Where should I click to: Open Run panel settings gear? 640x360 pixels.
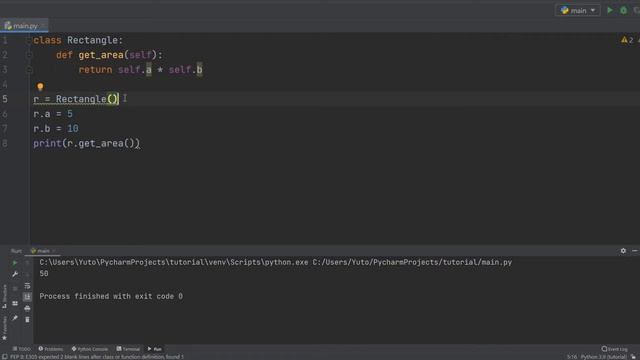[x=623, y=251]
